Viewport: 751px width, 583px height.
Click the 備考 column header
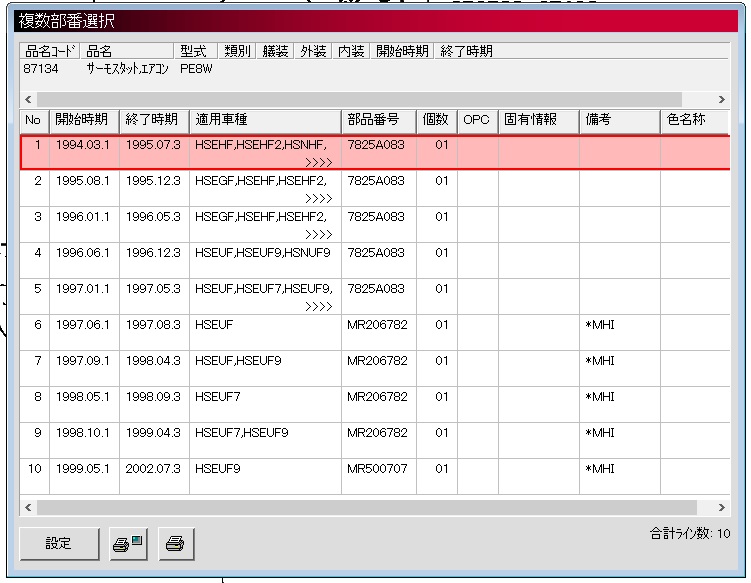coord(620,120)
